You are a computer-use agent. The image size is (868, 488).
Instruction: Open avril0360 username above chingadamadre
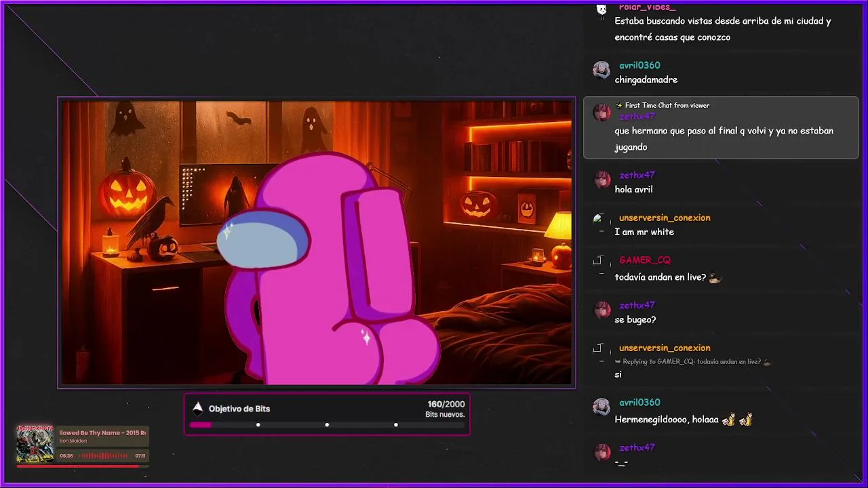639,65
